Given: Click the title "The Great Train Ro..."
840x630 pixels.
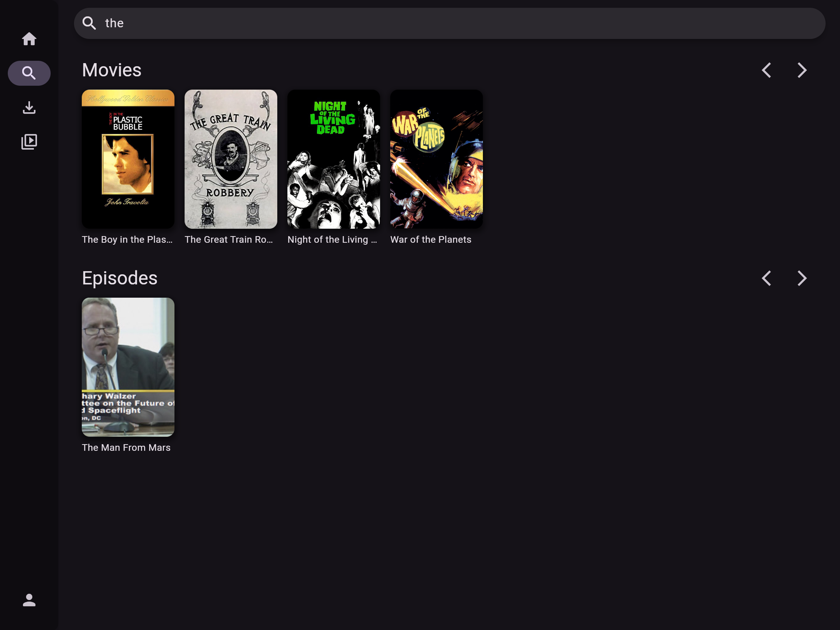Looking at the screenshot, I should [x=229, y=239].
